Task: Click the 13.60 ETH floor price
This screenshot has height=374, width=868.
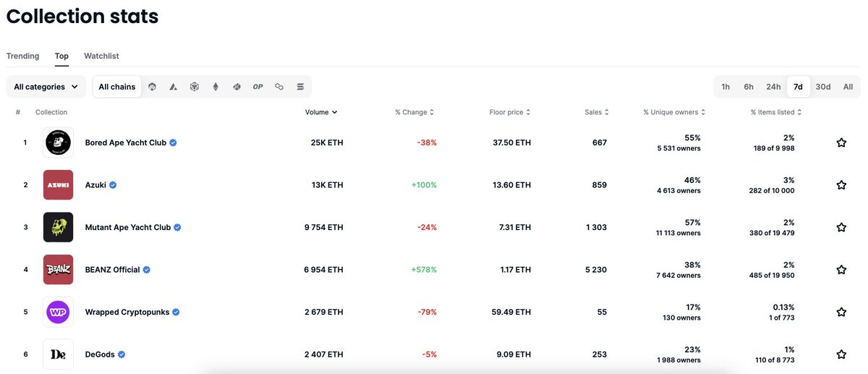Action: tap(511, 185)
